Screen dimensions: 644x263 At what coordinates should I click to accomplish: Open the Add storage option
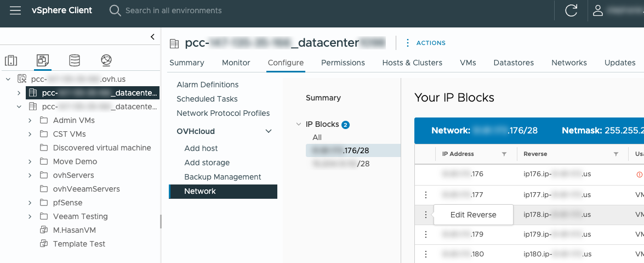click(x=207, y=163)
